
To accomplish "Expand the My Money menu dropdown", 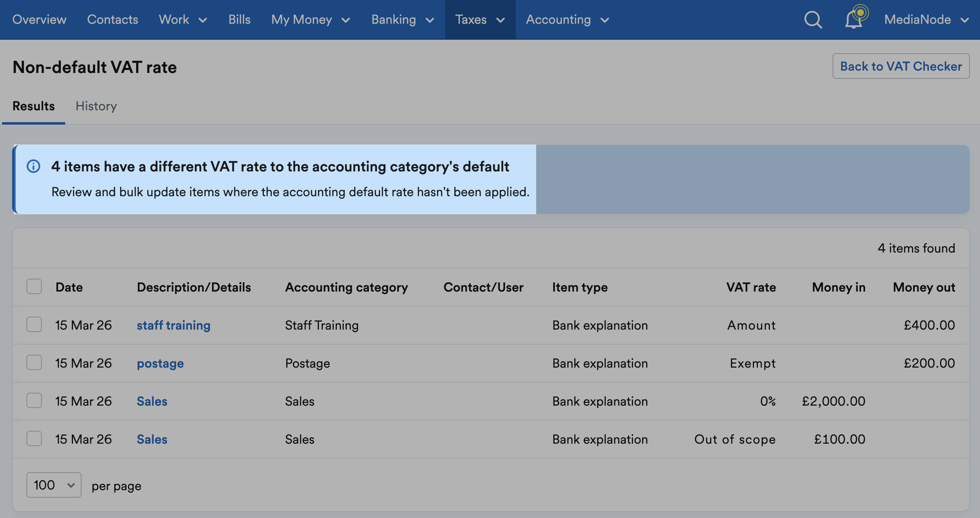I will pos(310,19).
